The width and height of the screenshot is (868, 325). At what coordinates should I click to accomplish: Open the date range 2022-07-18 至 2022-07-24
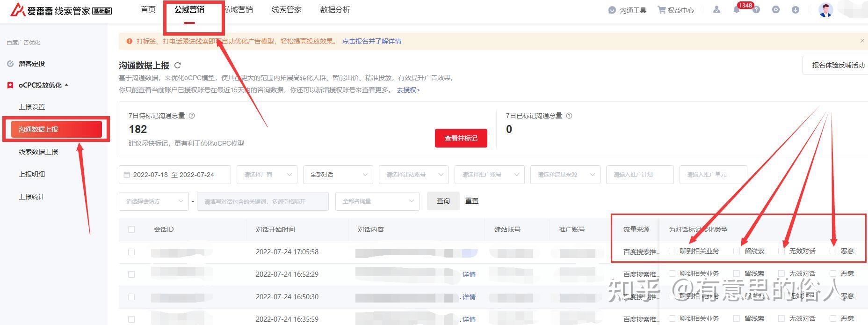click(175, 175)
